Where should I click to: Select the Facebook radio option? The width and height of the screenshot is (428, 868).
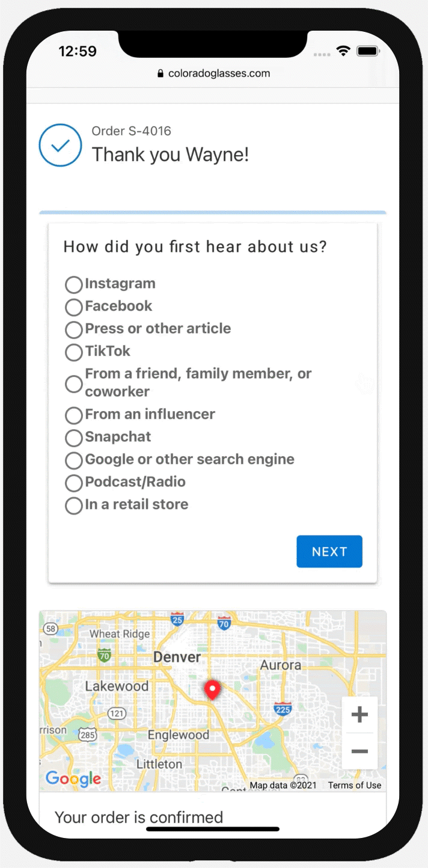tap(73, 307)
